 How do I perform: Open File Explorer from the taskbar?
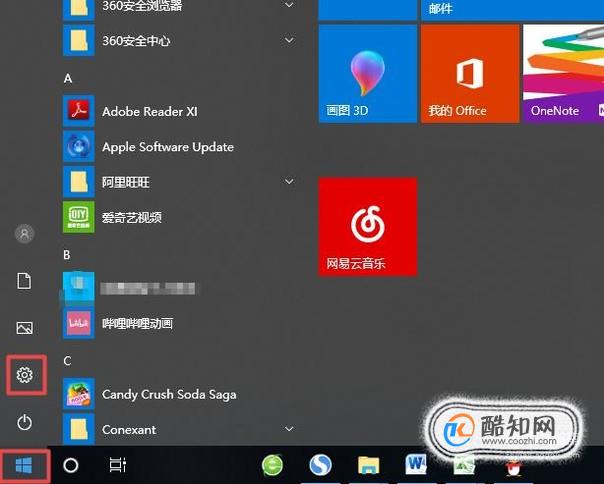click(x=369, y=465)
